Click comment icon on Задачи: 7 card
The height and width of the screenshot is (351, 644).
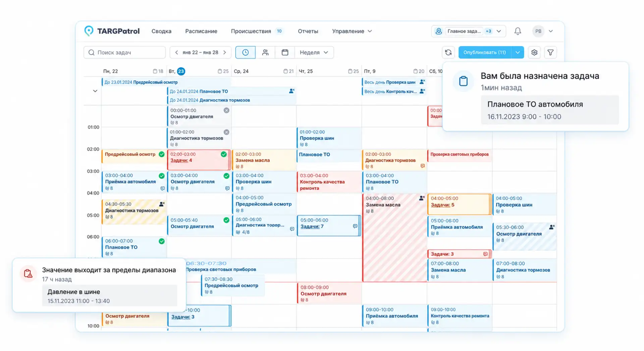355,226
